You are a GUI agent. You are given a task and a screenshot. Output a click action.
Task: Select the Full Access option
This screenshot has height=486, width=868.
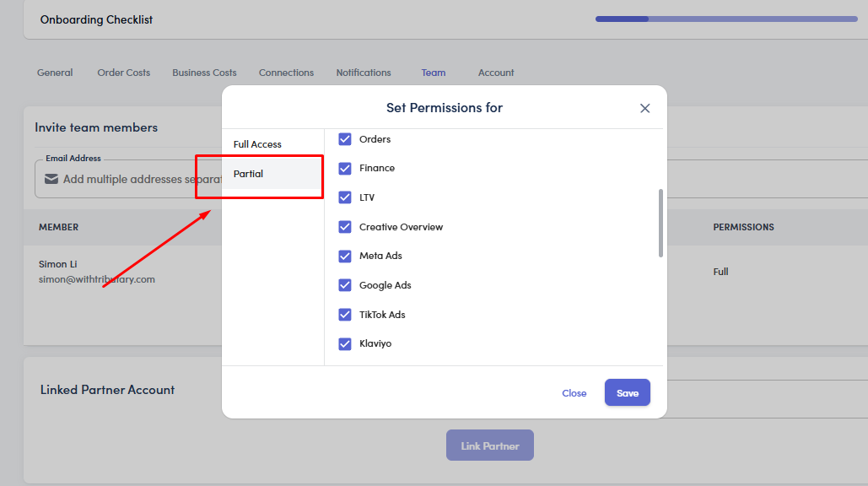point(258,144)
